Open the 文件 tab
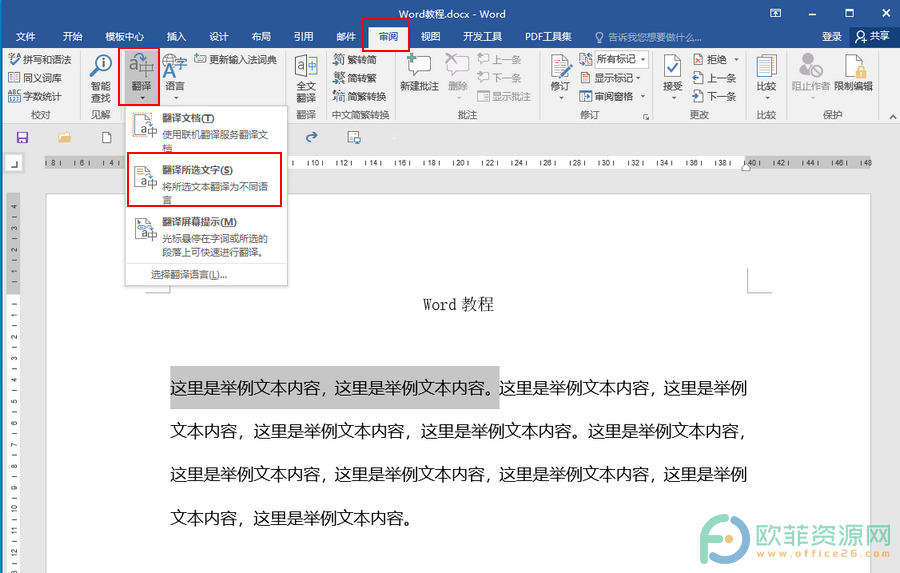The width and height of the screenshot is (900, 573). pyautogui.click(x=25, y=37)
